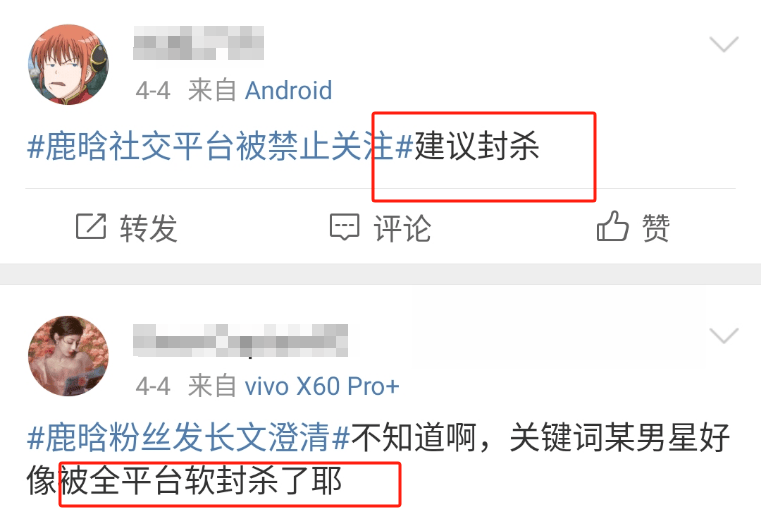Viewport: 772px width, 509px height.
Task: Click the comment (评论) speech bubble icon
Action: pyautogui.click(x=345, y=227)
